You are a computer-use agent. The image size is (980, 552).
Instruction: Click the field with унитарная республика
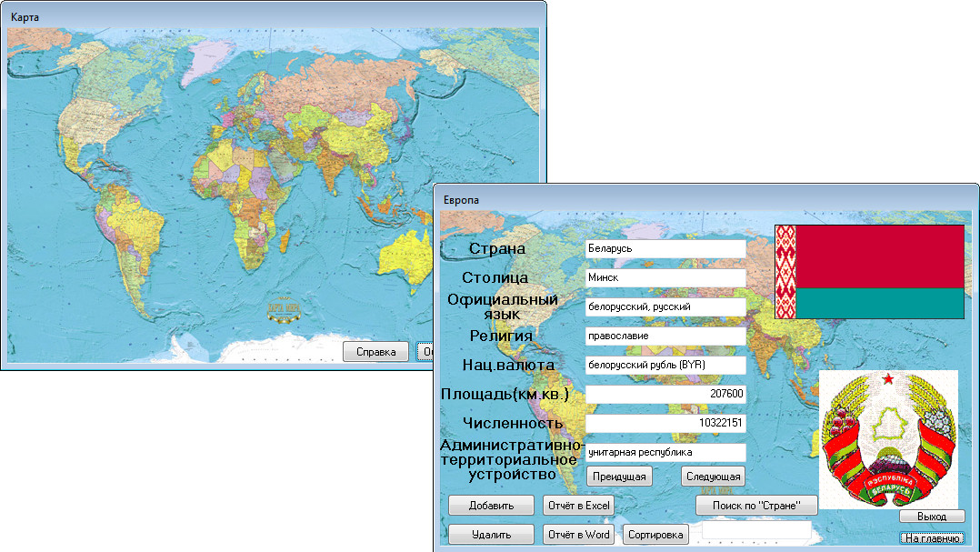click(665, 452)
